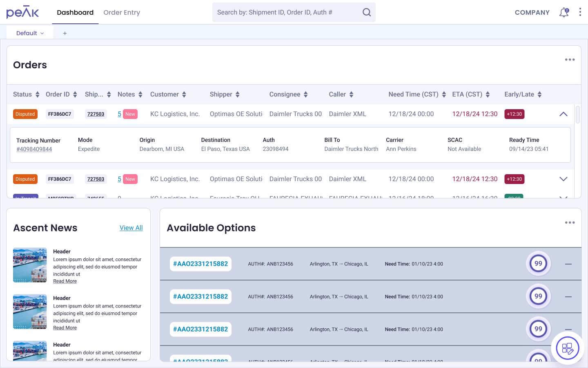
Task: Sort orders by Status column
Action: click(26, 94)
